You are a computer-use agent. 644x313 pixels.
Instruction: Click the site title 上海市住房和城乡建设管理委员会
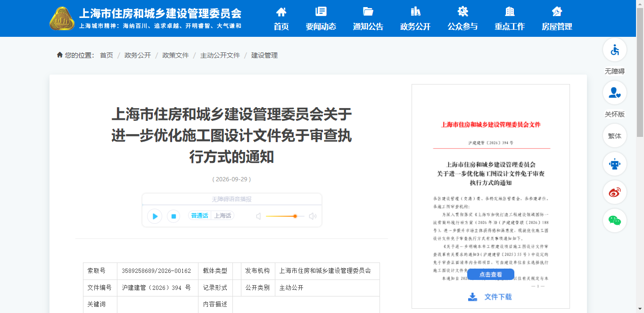pos(160,13)
